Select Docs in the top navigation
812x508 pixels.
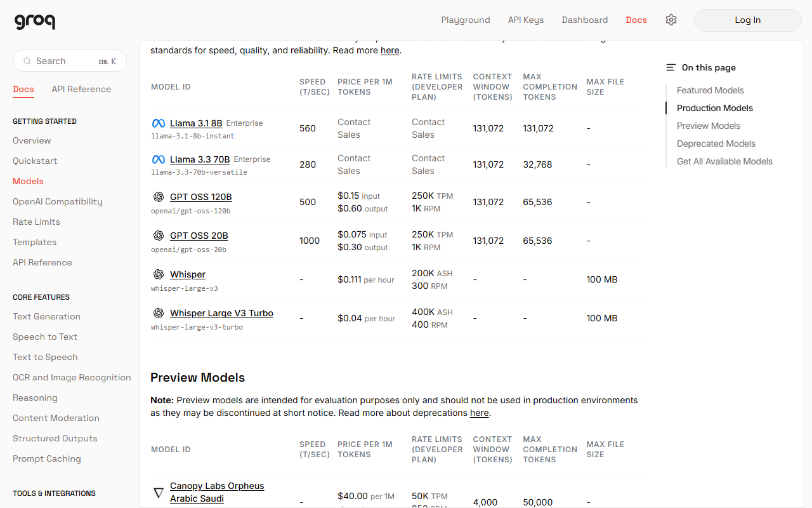pos(636,20)
